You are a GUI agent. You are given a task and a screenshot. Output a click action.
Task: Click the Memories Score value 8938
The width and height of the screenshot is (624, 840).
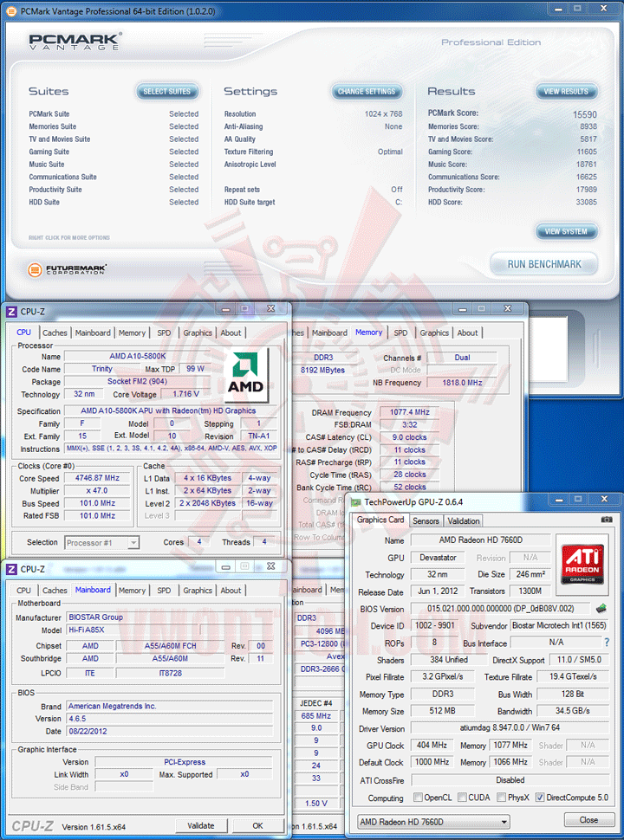point(588,126)
